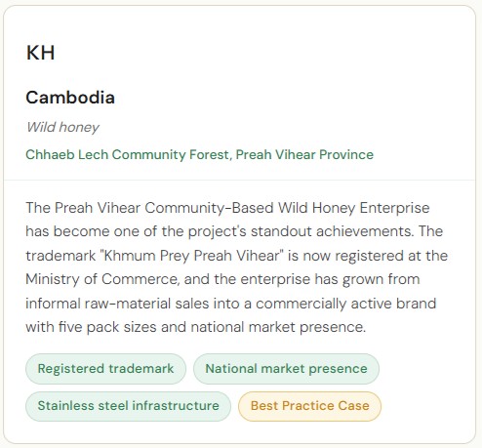Click the phrase Preah Vihear Province
The width and height of the screenshot is (482, 448).
(304, 154)
